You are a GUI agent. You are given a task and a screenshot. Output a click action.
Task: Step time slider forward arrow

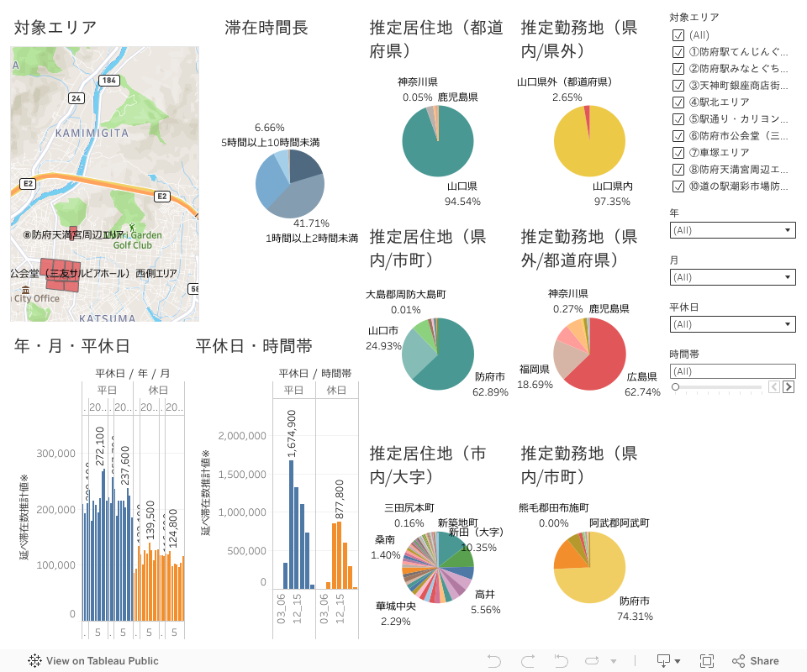[789, 386]
